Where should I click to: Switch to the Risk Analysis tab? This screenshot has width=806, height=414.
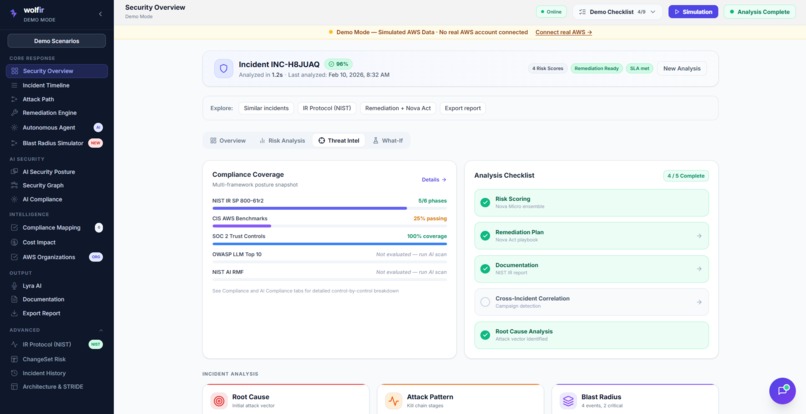[282, 140]
